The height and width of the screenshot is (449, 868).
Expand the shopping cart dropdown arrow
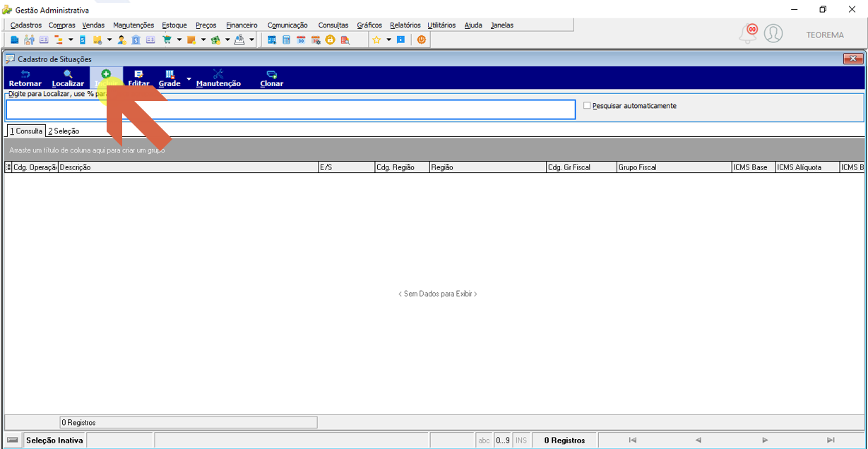coord(179,40)
